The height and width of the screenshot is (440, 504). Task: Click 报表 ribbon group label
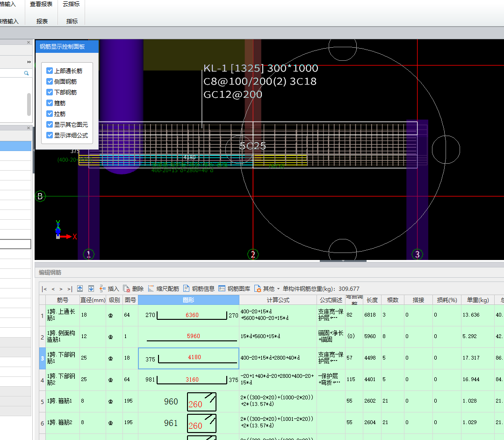tap(42, 21)
